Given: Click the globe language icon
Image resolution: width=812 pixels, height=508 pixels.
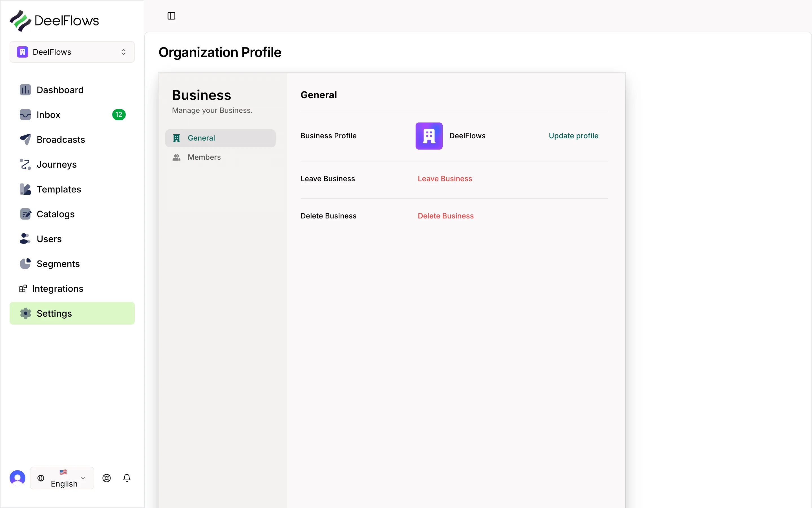Looking at the screenshot, I should pos(41,478).
